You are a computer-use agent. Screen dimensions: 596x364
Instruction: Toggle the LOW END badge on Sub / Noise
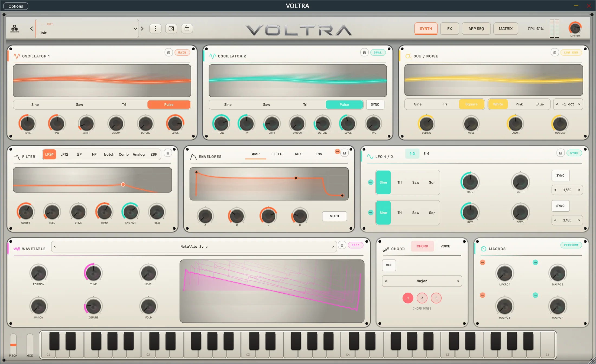(571, 53)
